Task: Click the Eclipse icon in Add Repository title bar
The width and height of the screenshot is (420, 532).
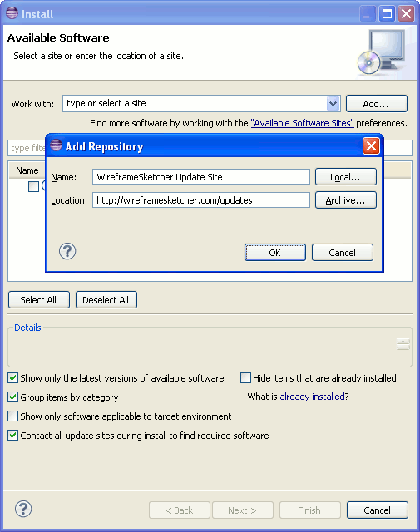Action: (x=56, y=145)
